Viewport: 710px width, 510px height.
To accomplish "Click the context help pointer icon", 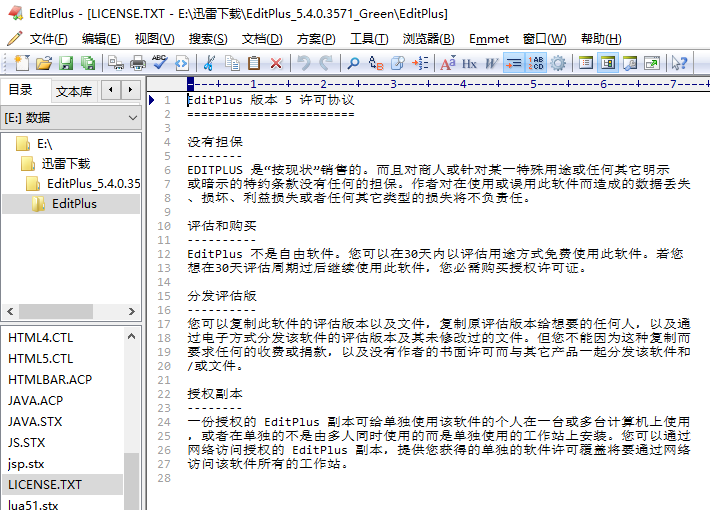I will coord(679,63).
